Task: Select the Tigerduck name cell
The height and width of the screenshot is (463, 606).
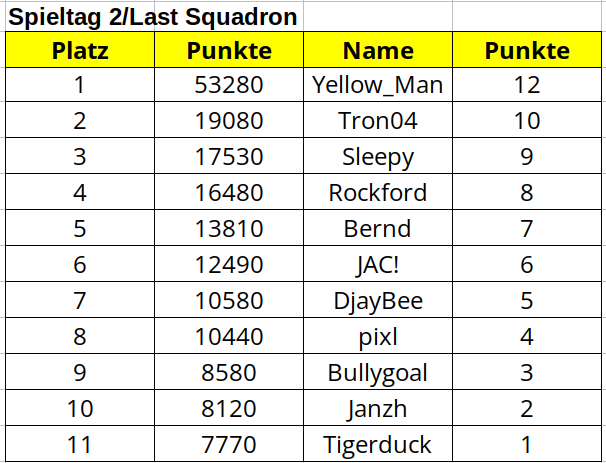Action: (x=378, y=444)
